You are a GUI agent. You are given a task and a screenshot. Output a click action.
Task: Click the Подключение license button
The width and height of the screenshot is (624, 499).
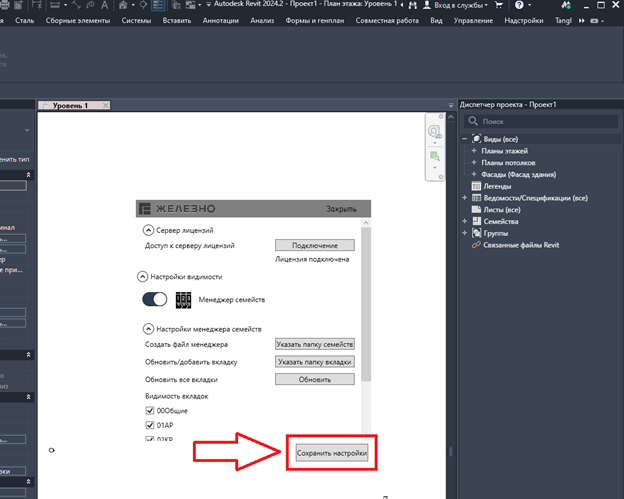315,245
